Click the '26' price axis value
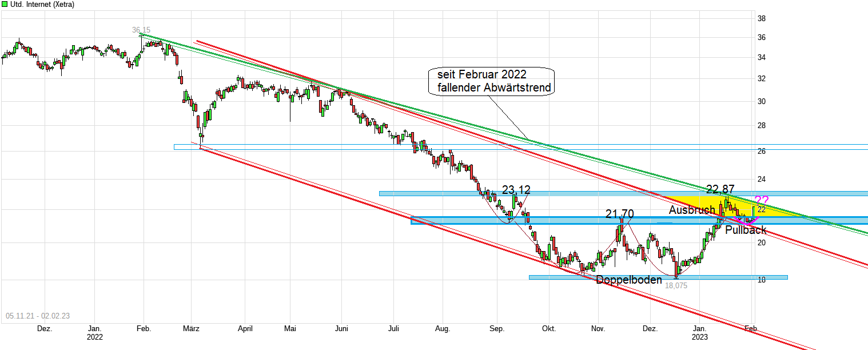The height and width of the screenshot is (350, 868). (x=762, y=152)
